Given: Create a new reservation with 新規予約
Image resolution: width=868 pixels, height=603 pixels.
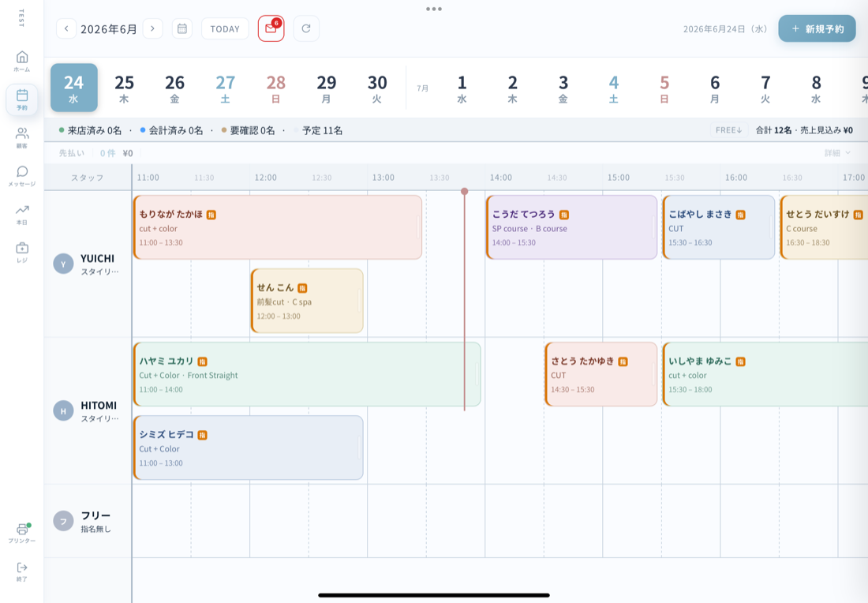Looking at the screenshot, I should coord(817,28).
